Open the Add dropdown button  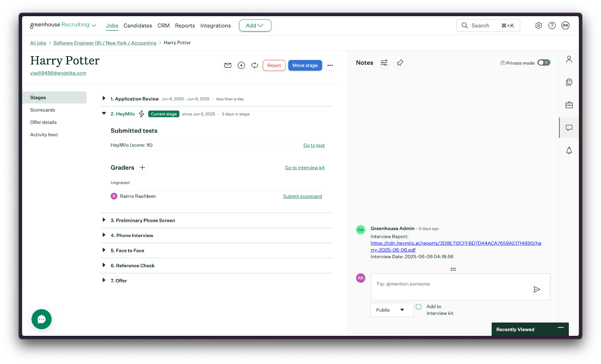click(x=255, y=26)
